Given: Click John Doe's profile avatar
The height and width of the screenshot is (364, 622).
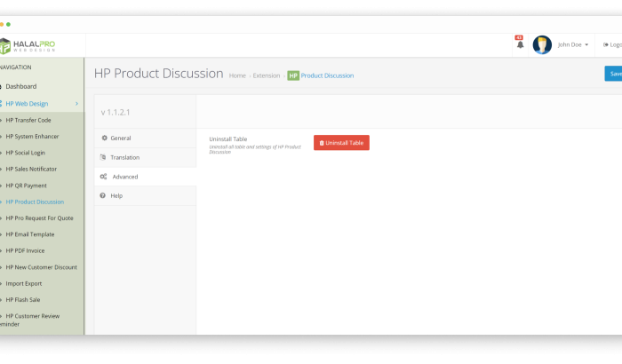Looking at the screenshot, I should click(x=542, y=44).
